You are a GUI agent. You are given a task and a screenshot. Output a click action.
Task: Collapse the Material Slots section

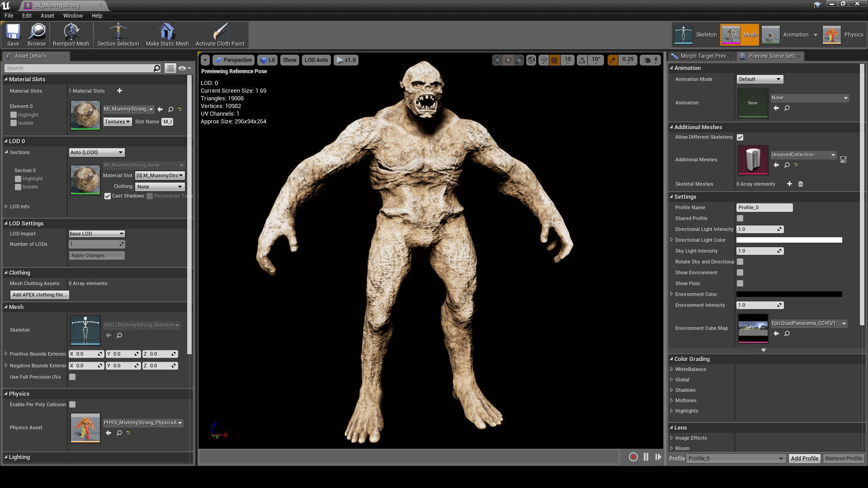tap(6, 79)
